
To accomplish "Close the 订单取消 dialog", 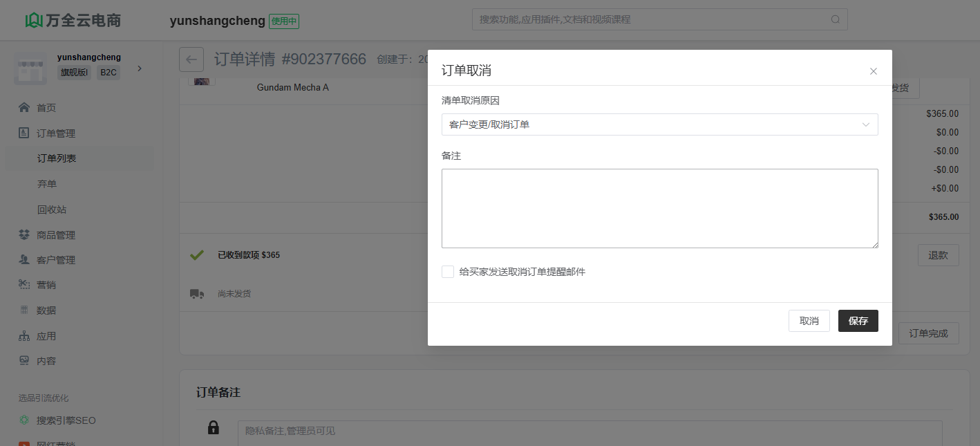I will 873,71.
